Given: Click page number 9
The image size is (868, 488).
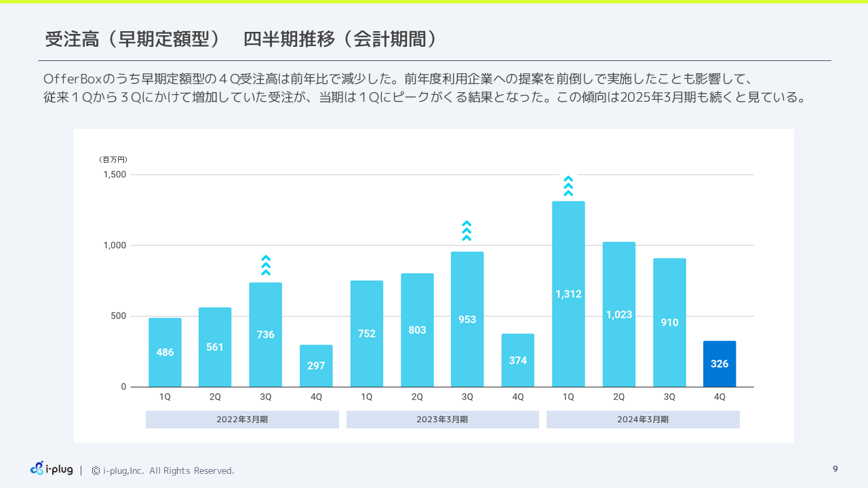Looking at the screenshot, I should coord(835,469).
